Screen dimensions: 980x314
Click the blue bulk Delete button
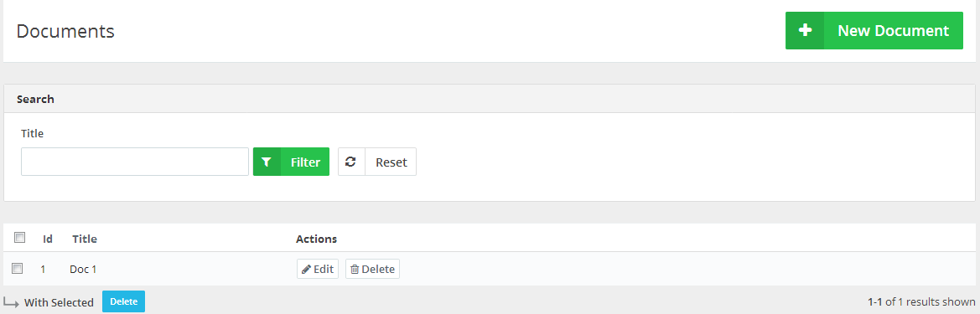tap(124, 301)
